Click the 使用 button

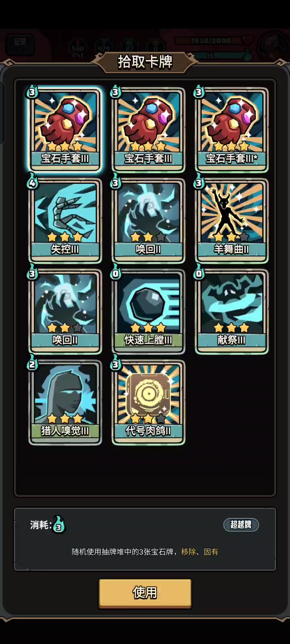point(145,592)
